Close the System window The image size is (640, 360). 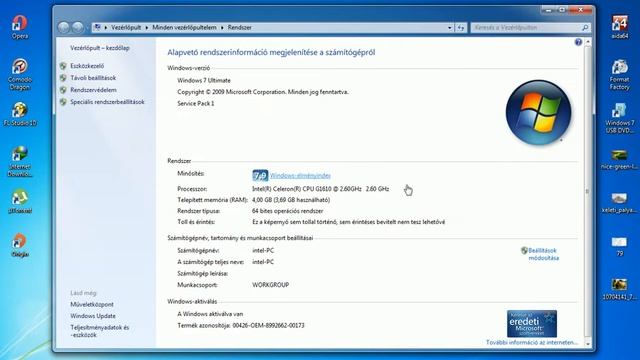pyautogui.click(x=580, y=10)
